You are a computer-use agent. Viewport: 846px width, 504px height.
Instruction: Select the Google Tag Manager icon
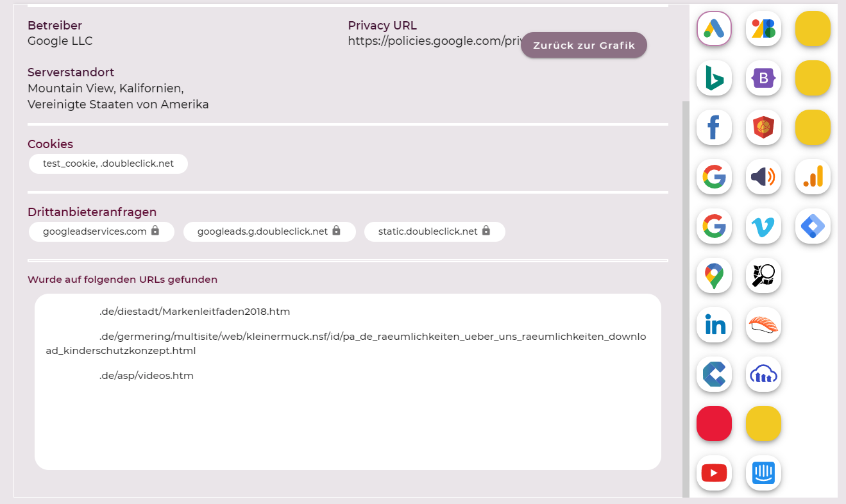[813, 226]
